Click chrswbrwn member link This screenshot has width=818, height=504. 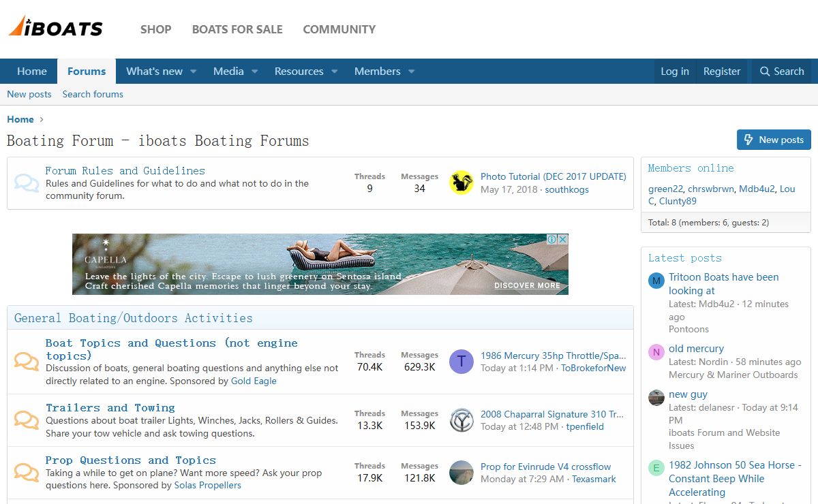(711, 189)
